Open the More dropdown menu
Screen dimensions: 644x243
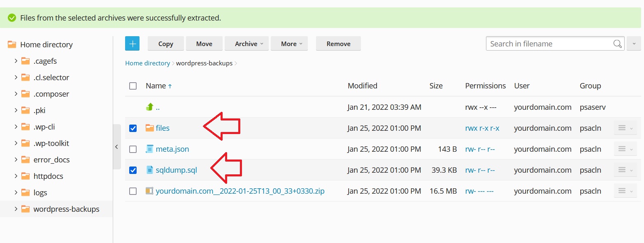(289, 44)
